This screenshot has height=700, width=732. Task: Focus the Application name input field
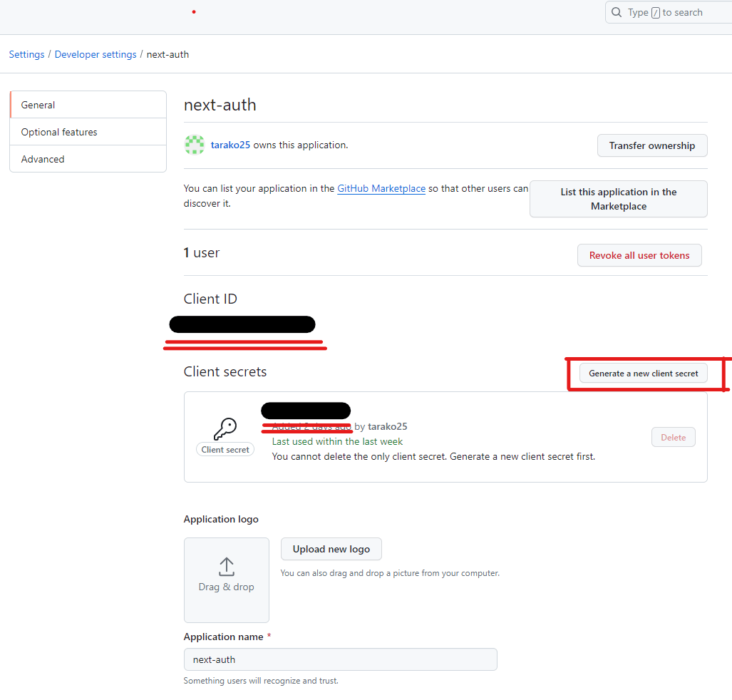(x=340, y=659)
